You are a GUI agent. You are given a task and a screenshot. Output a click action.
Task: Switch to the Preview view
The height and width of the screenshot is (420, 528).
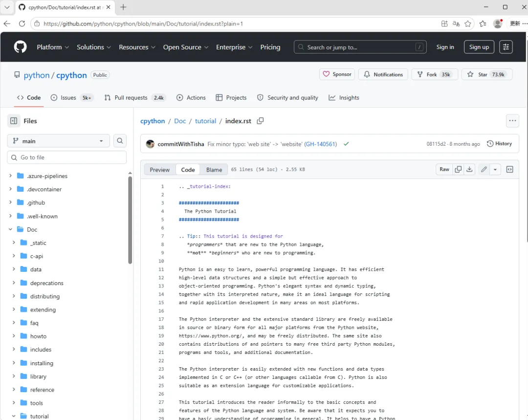(159, 170)
